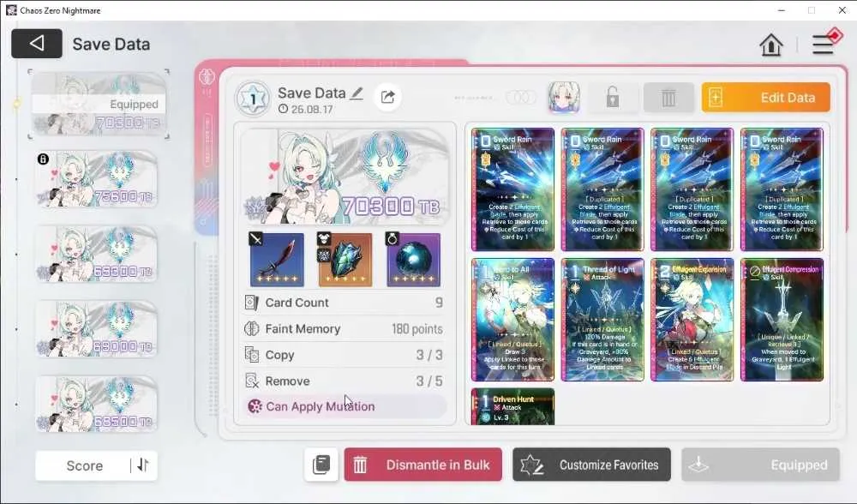Open the home screen icon

(770, 45)
